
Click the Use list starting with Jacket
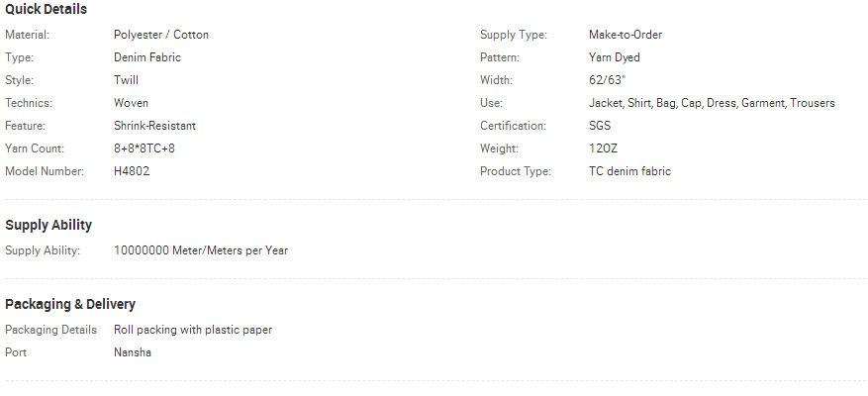pos(712,103)
